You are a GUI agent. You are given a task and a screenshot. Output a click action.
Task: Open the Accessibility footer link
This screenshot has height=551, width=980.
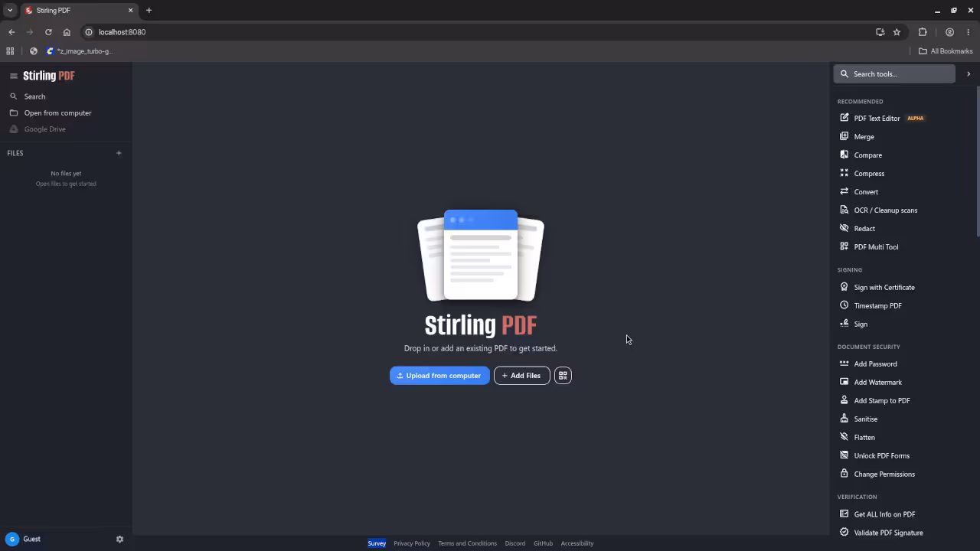pyautogui.click(x=577, y=543)
